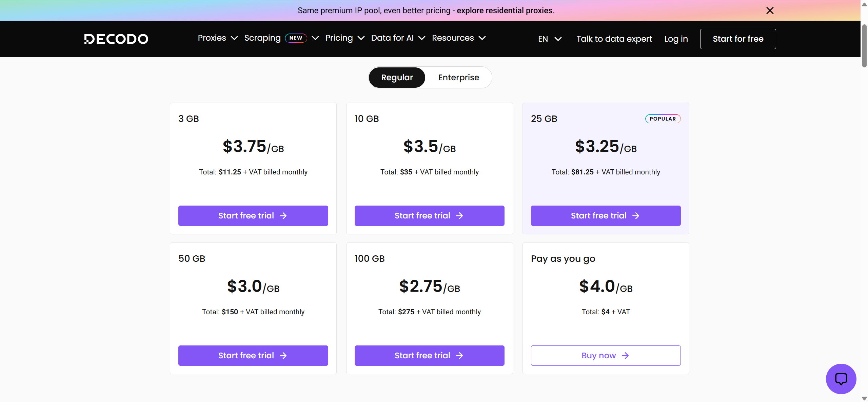The image size is (868, 402).
Task: Click the '25 GB' plan heading
Action: (544, 119)
